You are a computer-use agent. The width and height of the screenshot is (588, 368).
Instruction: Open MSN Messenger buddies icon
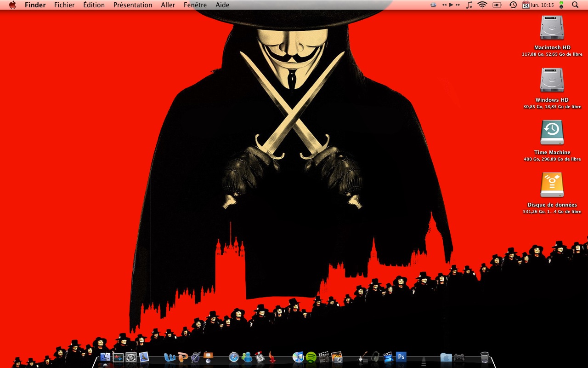(247, 357)
